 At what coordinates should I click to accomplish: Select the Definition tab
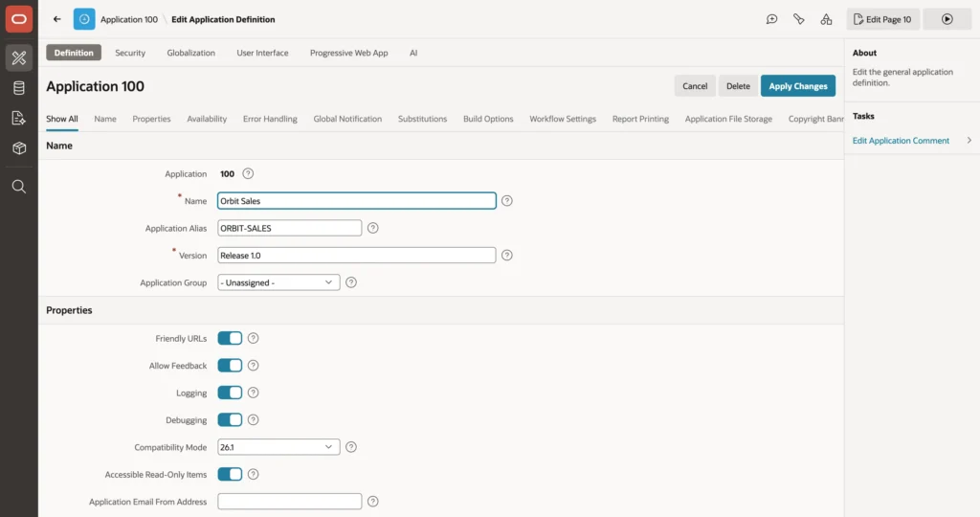pos(74,54)
